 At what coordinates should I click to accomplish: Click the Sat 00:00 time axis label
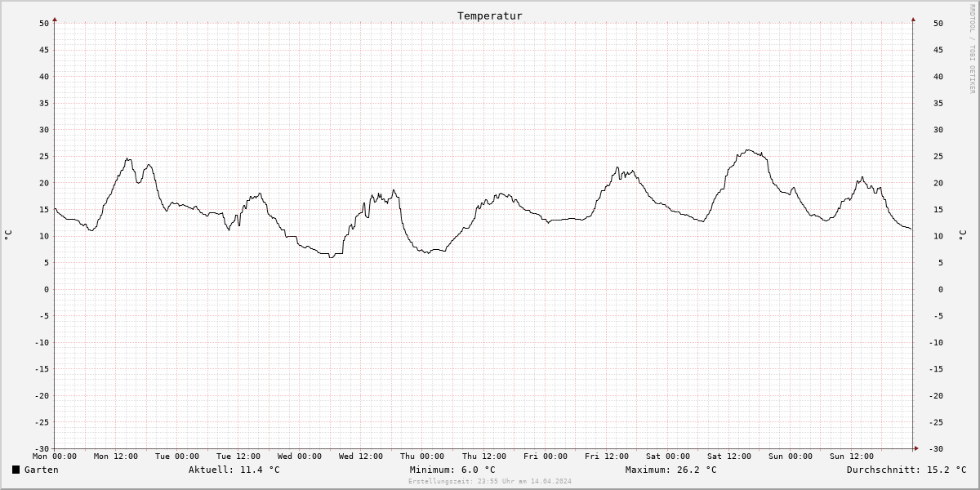(x=668, y=457)
